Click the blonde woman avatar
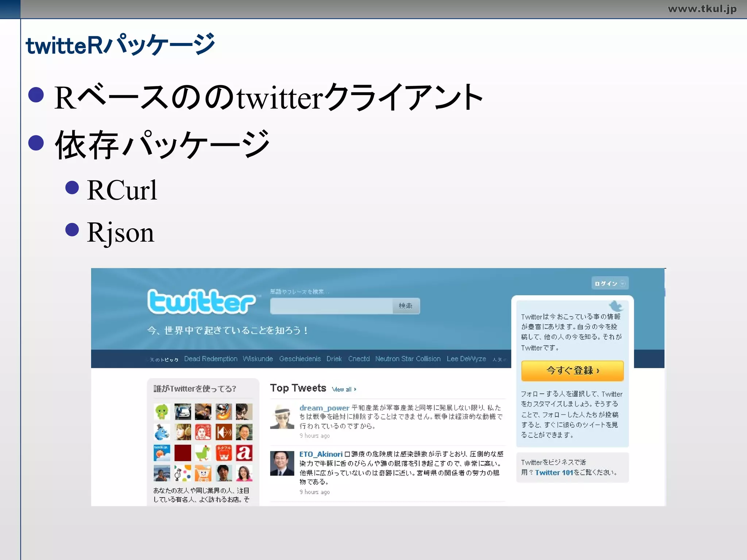The height and width of the screenshot is (560, 747). [x=182, y=432]
